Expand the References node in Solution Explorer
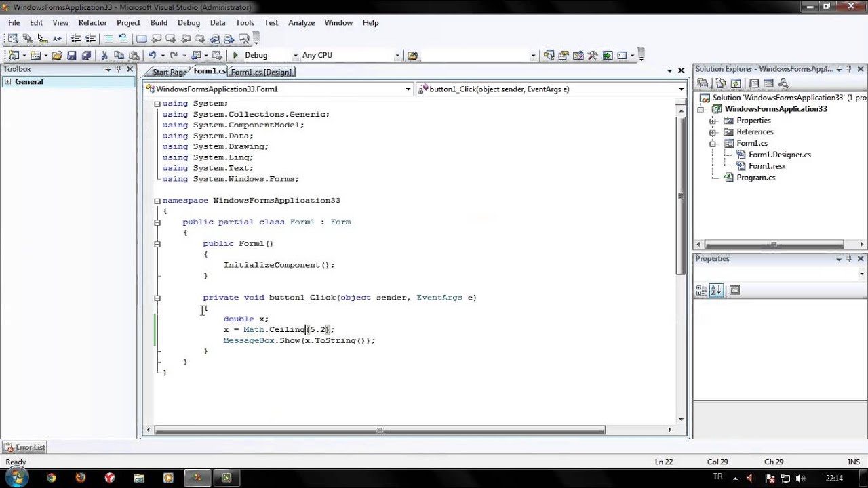This screenshot has width=868, height=488. 713,132
